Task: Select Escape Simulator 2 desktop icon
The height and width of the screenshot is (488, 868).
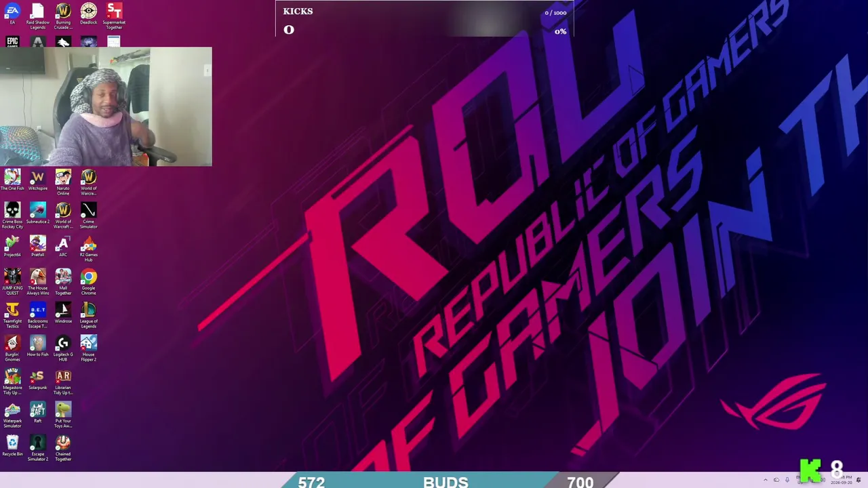Action: (37, 448)
